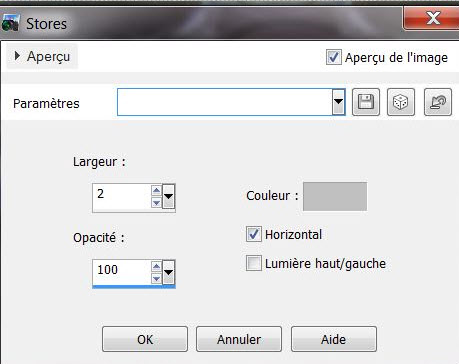
Task: Open the Paramètres presets dropdown arrow
Action: [338, 102]
